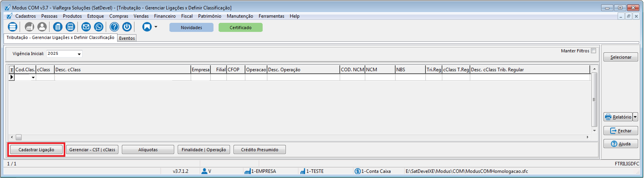Open the Fiscal menu
Screen dimensions: 644x178
click(187, 16)
